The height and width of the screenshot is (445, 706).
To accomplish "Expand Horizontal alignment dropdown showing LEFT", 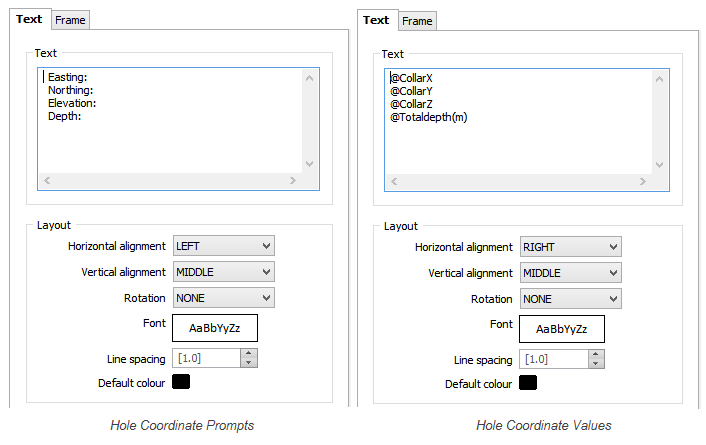I will 224,246.
